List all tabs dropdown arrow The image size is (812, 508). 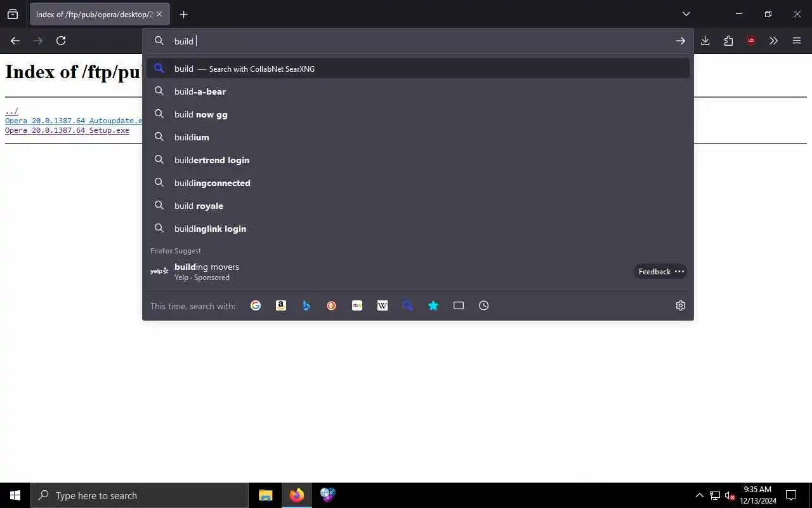click(686, 14)
